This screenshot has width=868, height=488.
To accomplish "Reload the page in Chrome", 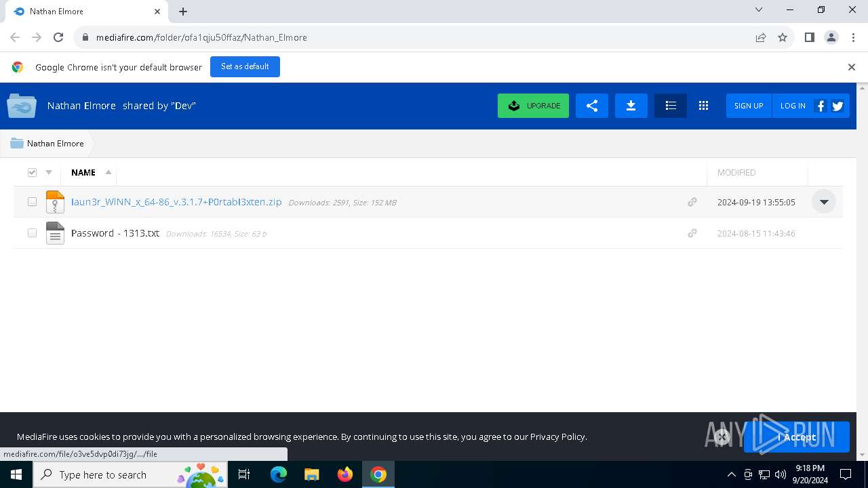I will (58, 37).
